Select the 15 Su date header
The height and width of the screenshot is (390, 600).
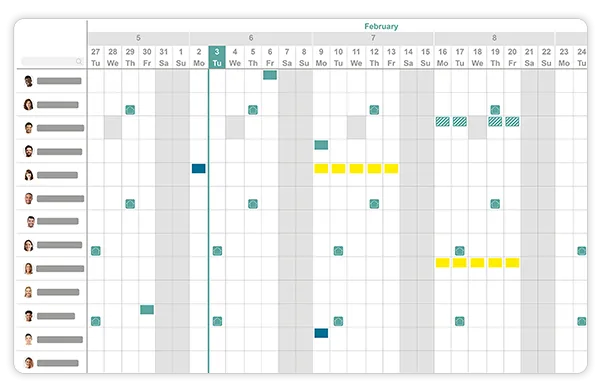pyautogui.click(x=426, y=57)
